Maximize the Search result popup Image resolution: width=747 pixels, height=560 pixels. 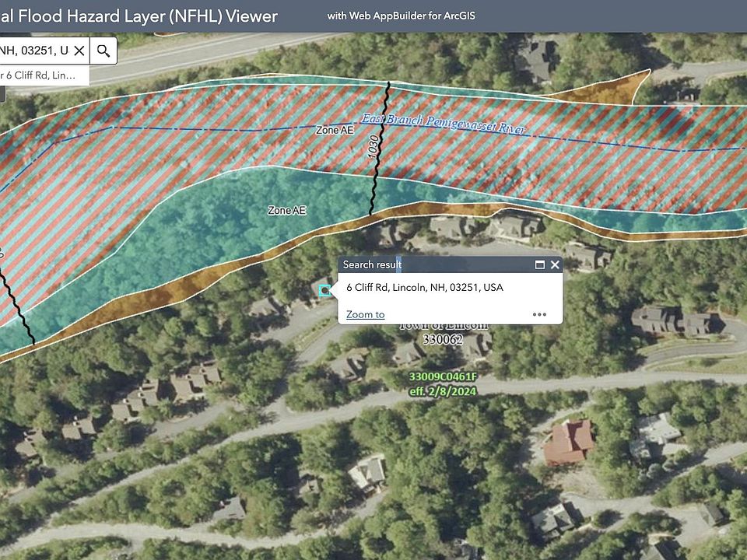[x=539, y=265]
